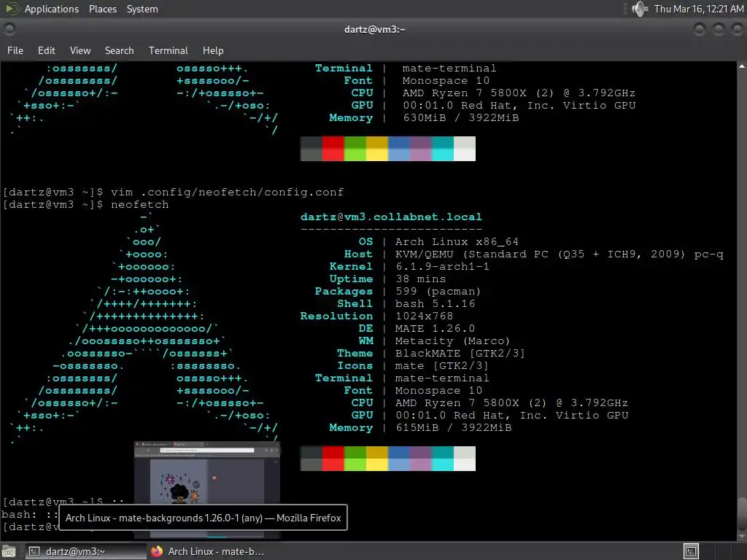Image resolution: width=747 pixels, height=560 pixels.
Task: Click kernel value '6.1.9-arch1-1'
Action: tap(442, 266)
